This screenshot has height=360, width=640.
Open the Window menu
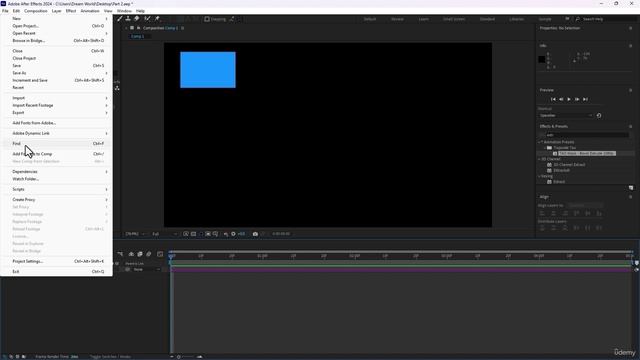(x=124, y=11)
